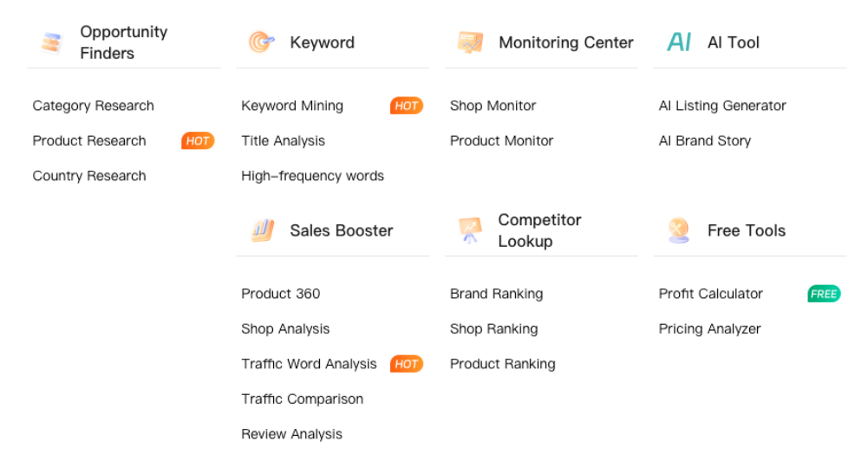Click the Monitoring Center section icon
The height and width of the screenshot is (454, 868).
(x=470, y=42)
